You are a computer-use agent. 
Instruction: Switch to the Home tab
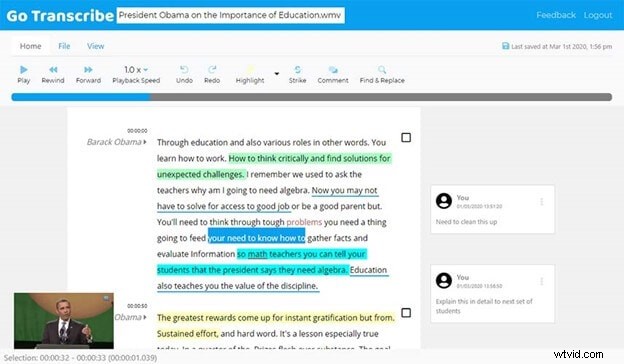[x=31, y=46]
